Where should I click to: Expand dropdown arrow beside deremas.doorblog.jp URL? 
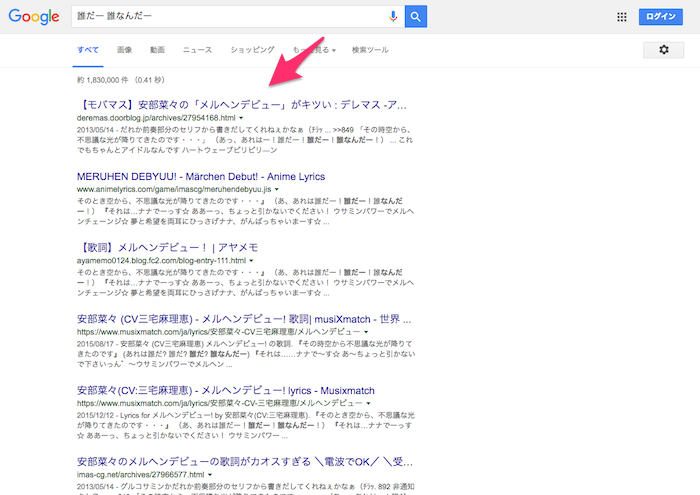point(241,117)
